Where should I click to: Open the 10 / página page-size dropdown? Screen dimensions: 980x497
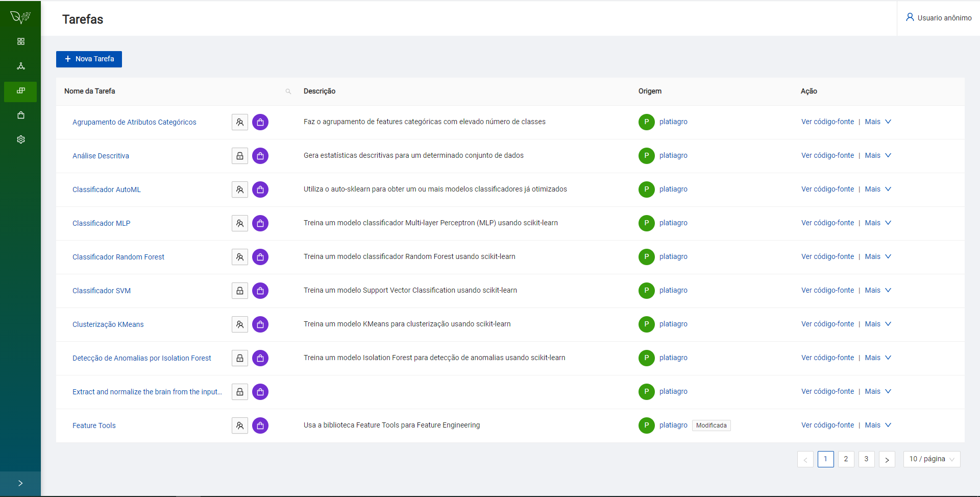click(x=932, y=459)
